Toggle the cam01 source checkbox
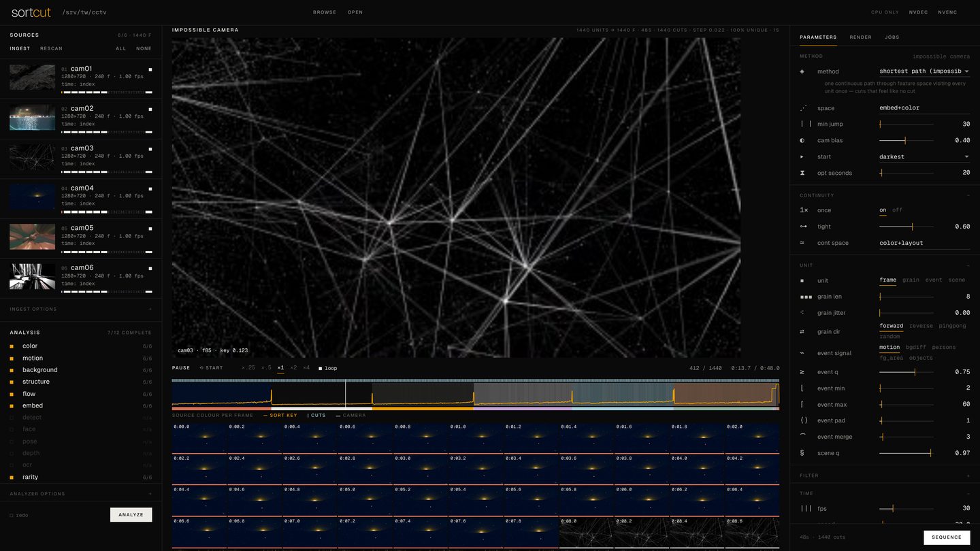This screenshot has width=980, height=551. point(150,69)
